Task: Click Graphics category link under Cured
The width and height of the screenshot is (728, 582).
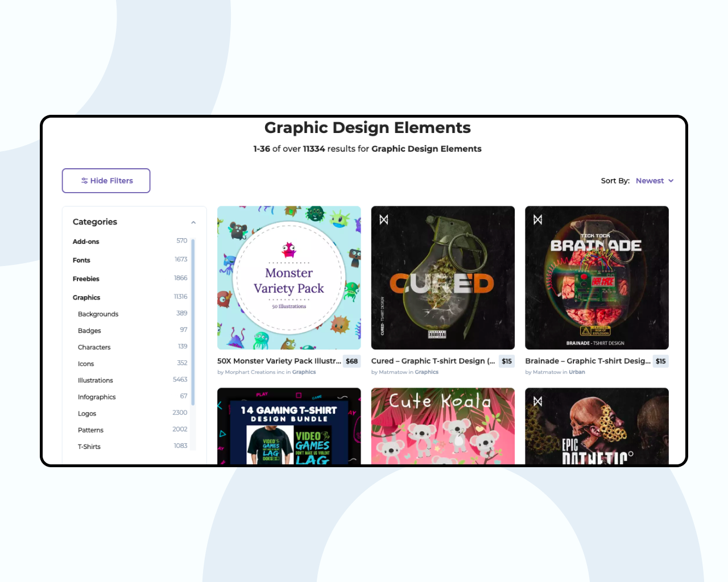Action: pyautogui.click(x=427, y=372)
